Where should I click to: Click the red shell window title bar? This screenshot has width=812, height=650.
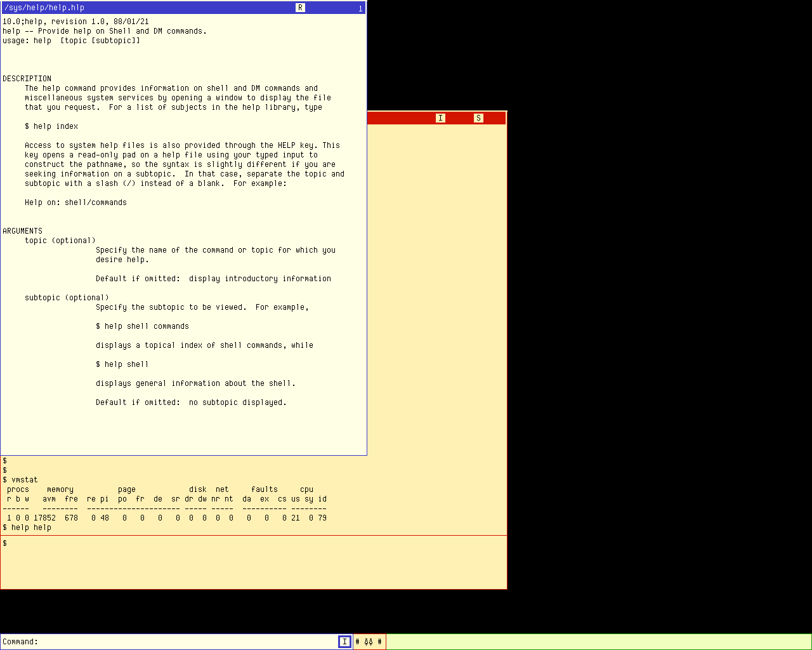[x=436, y=118]
